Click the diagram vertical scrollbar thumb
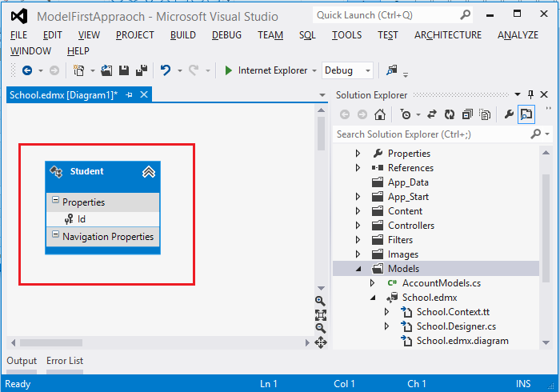This screenshot has height=392, width=560. click(x=321, y=134)
